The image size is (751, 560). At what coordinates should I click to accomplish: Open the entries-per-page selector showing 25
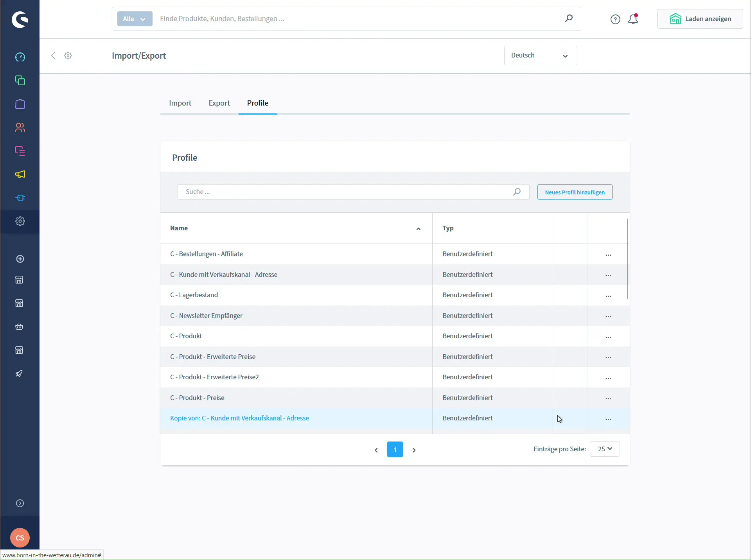604,449
